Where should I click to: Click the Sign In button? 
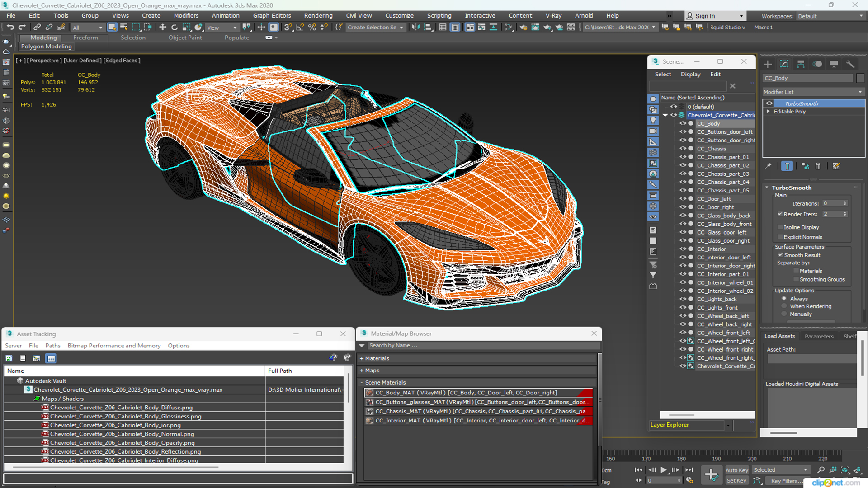click(714, 16)
